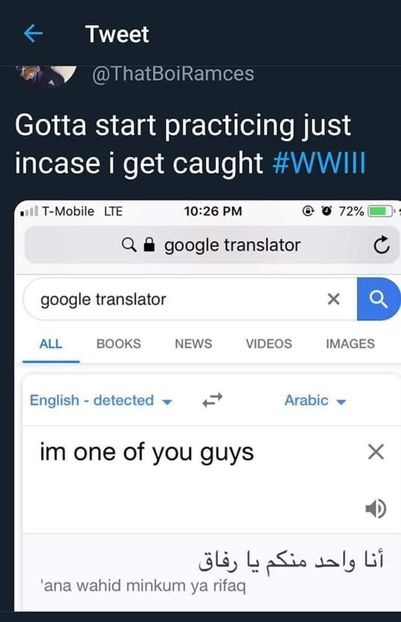Tap the back arrow next to Tweet
401x622 pixels.
[x=33, y=34]
